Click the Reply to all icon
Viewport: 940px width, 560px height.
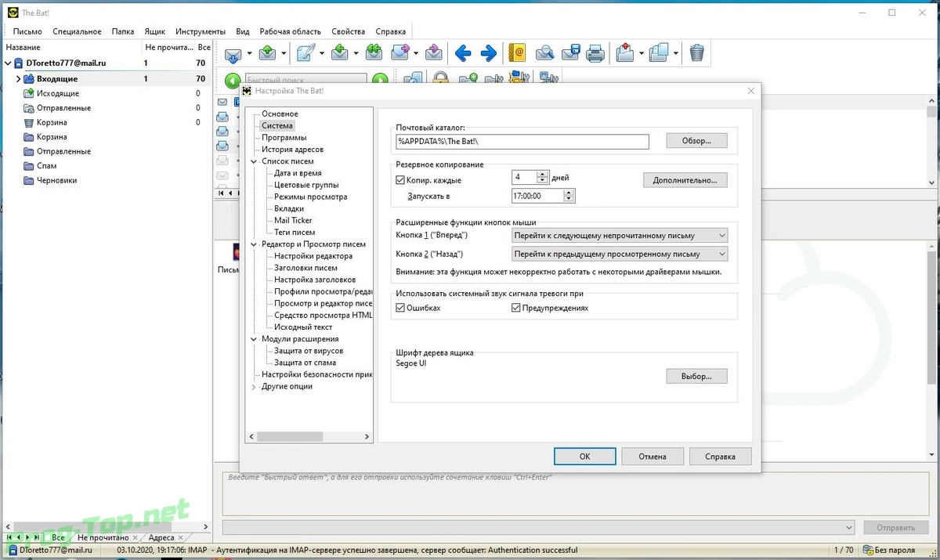374,54
